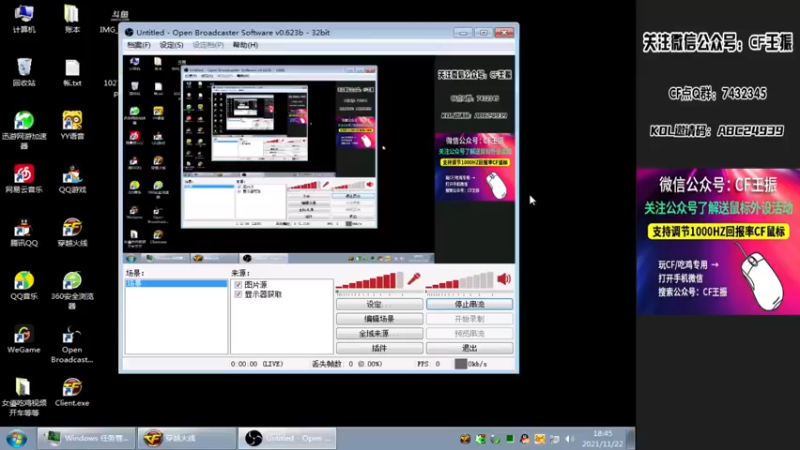800x450 pixels.
Task: Open the 设定档(P) menu
Action: point(208,45)
